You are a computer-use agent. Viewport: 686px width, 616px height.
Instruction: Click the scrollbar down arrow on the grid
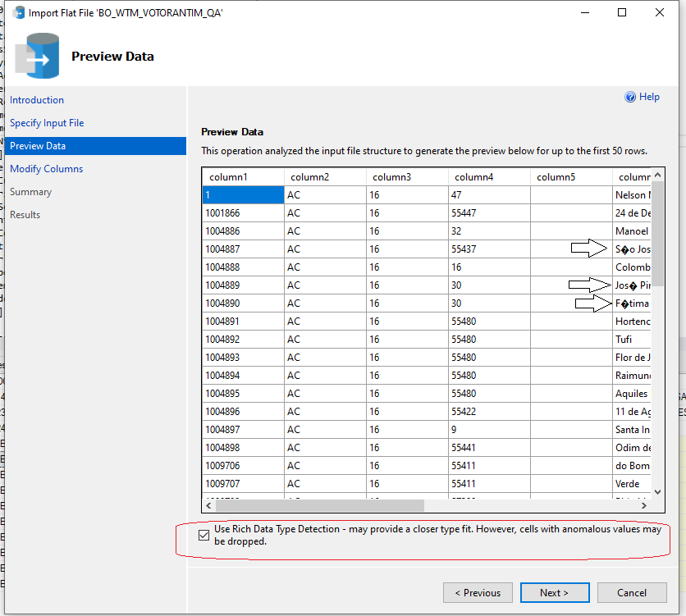(658, 492)
